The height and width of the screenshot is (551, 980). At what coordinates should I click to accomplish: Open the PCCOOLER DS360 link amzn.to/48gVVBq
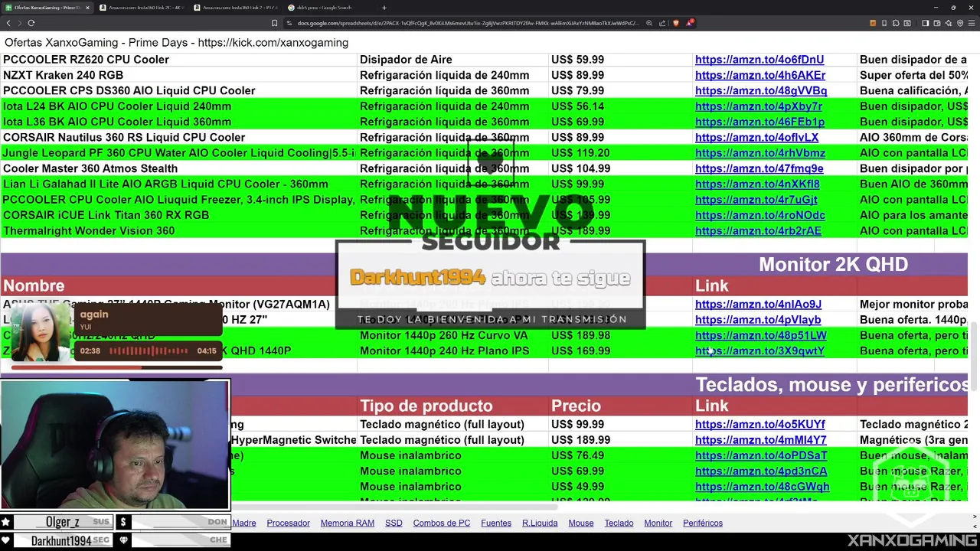point(761,90)
